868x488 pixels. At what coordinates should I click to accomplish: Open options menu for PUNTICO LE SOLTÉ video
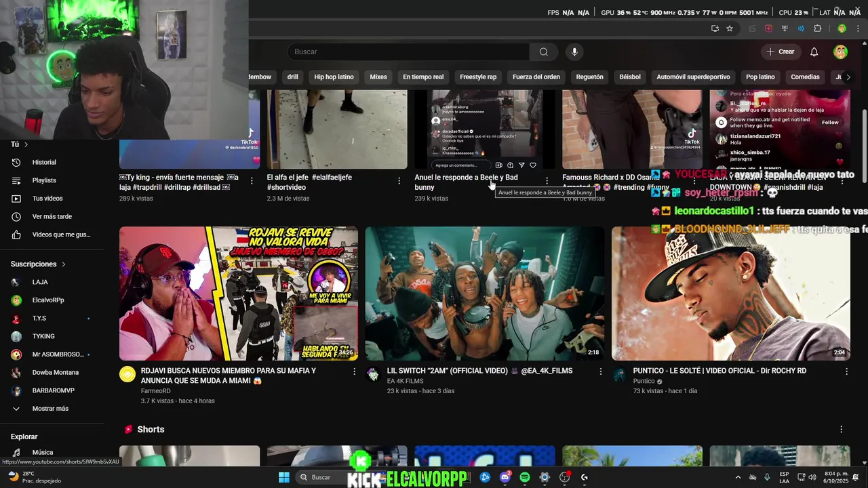click(x=846, y=371)
